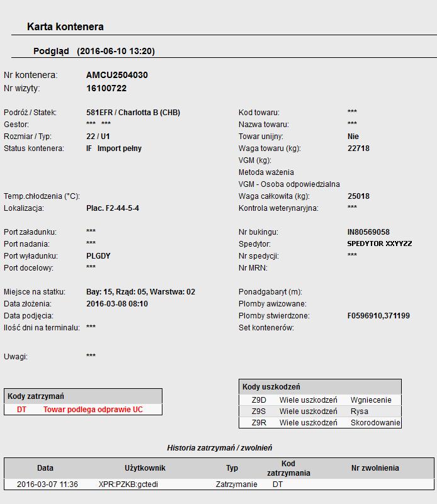Click confirmed seals value F0596910,371199

(x=378, y=316)
